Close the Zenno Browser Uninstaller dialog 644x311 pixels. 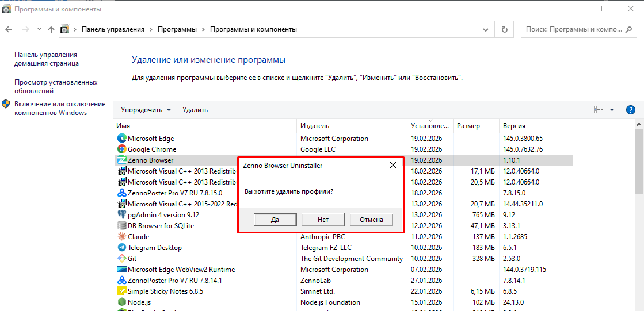(x=393, y=166)
